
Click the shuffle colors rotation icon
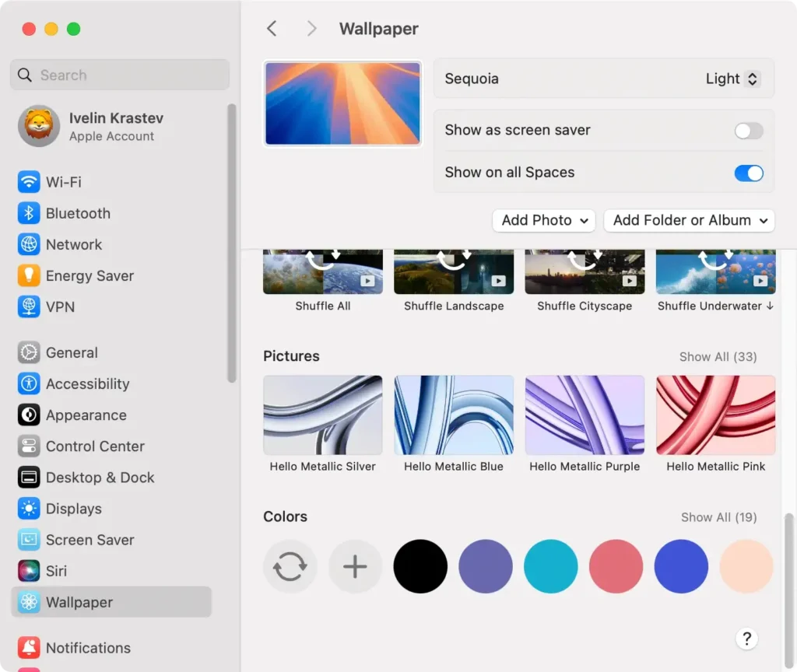point(290,566)
